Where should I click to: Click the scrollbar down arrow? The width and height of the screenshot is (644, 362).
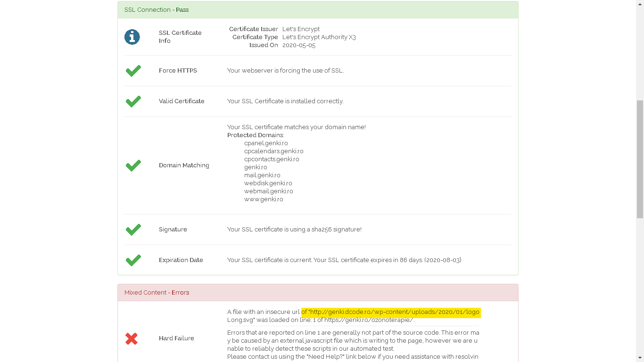[x=640, y=358]
